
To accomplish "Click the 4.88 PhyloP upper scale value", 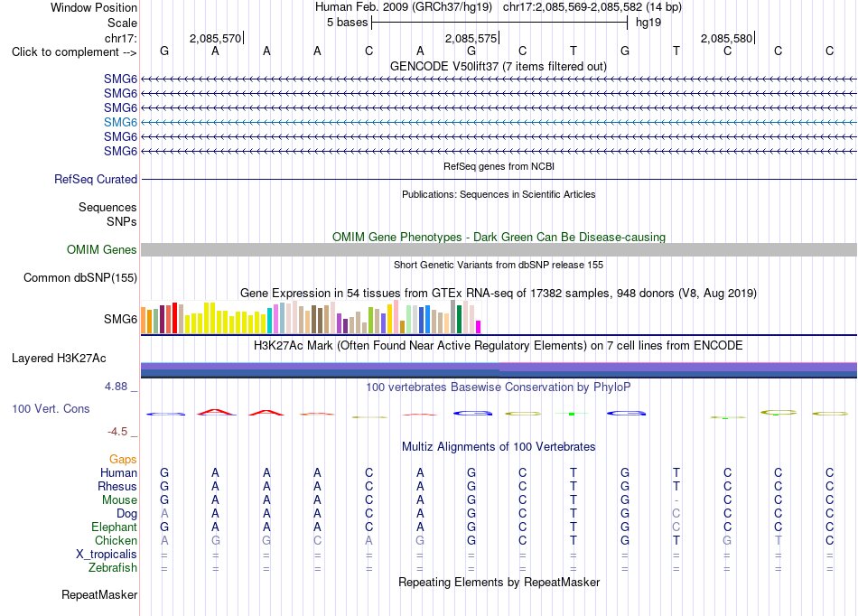I will click(117, 387).
